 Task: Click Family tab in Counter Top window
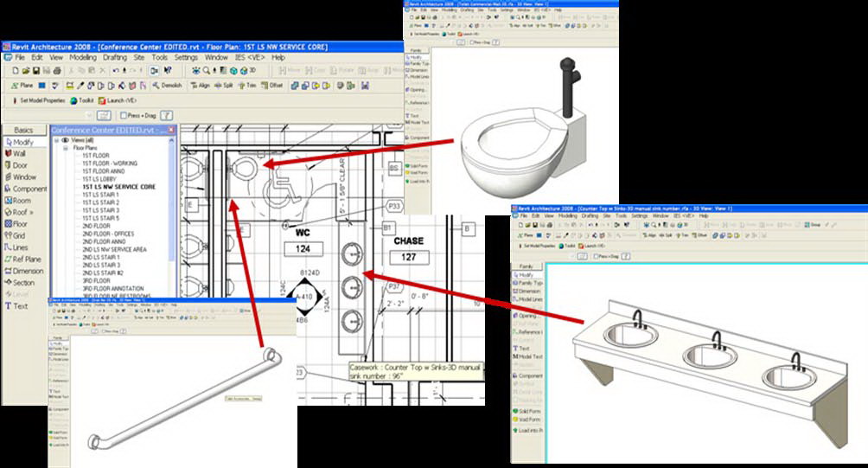pos(526,266)
